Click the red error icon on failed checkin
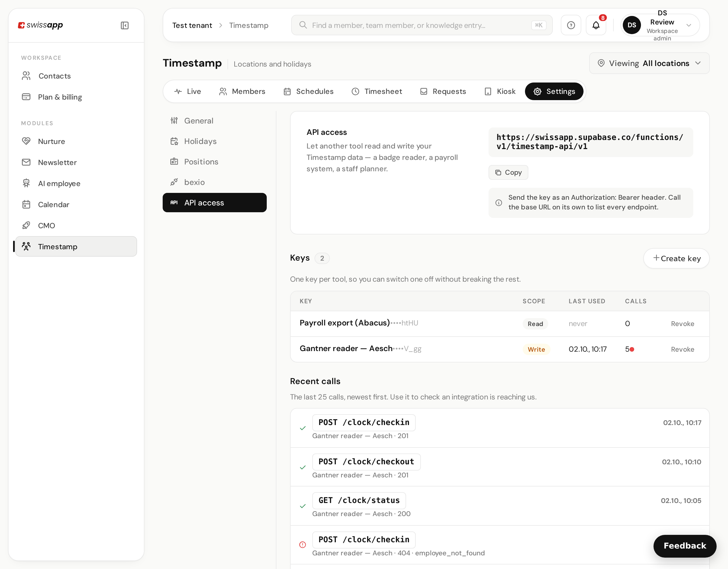 click(x=302, y=545)
